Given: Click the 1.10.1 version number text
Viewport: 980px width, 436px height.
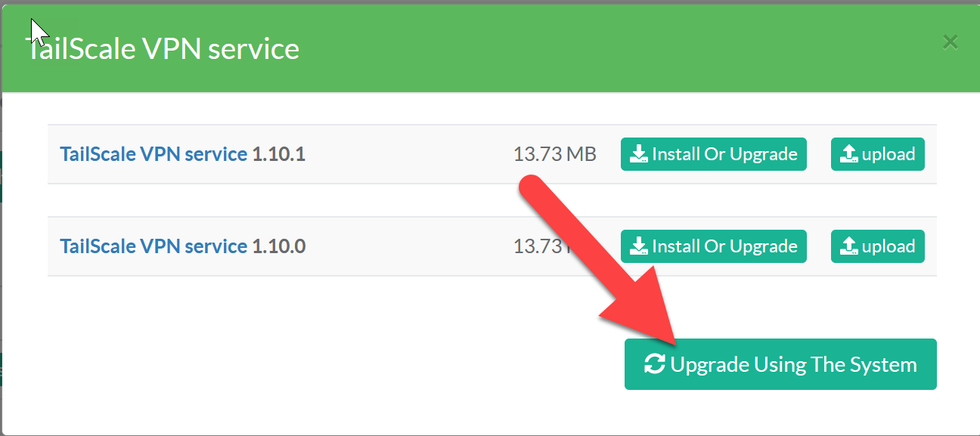Looking at the screenshot, I should click(278, 154).
